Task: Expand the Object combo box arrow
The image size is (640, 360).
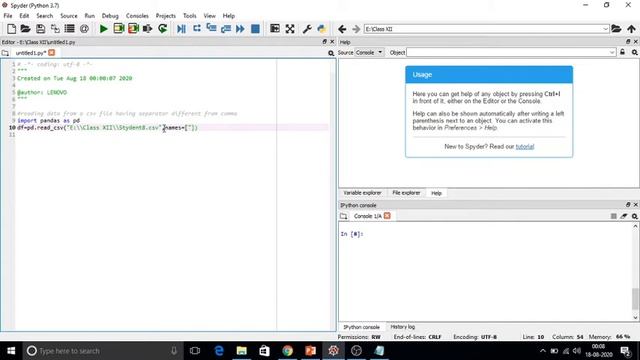Action: 612,52
